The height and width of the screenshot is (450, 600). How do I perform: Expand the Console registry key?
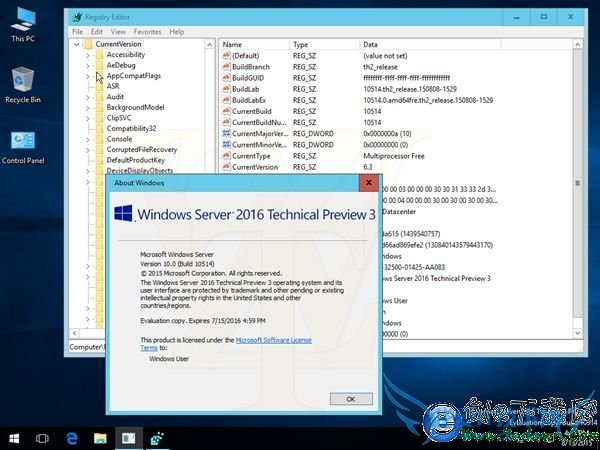pyautogui.click(x=88, y=139)
